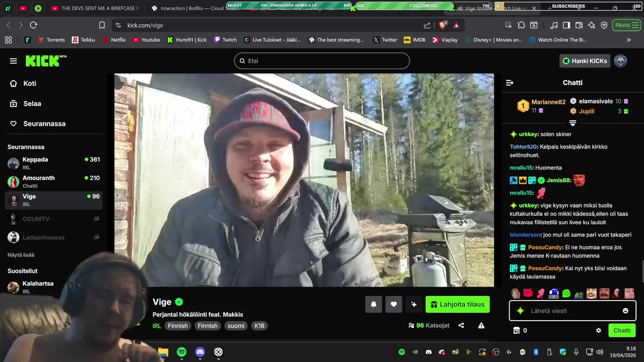Open the user profile avatar menu
Screen dimensions: 644x362
click(x=620, y=61)
